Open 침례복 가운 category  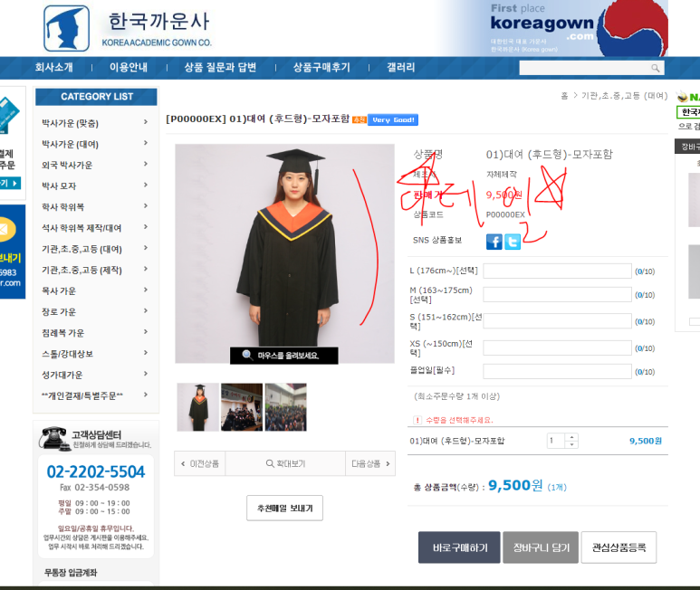[63, 333]
